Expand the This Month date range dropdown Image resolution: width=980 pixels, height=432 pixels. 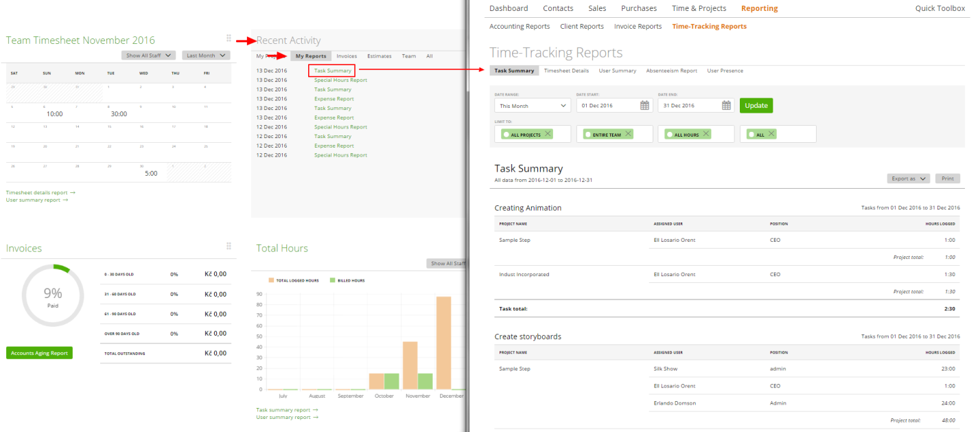point(533,105)
